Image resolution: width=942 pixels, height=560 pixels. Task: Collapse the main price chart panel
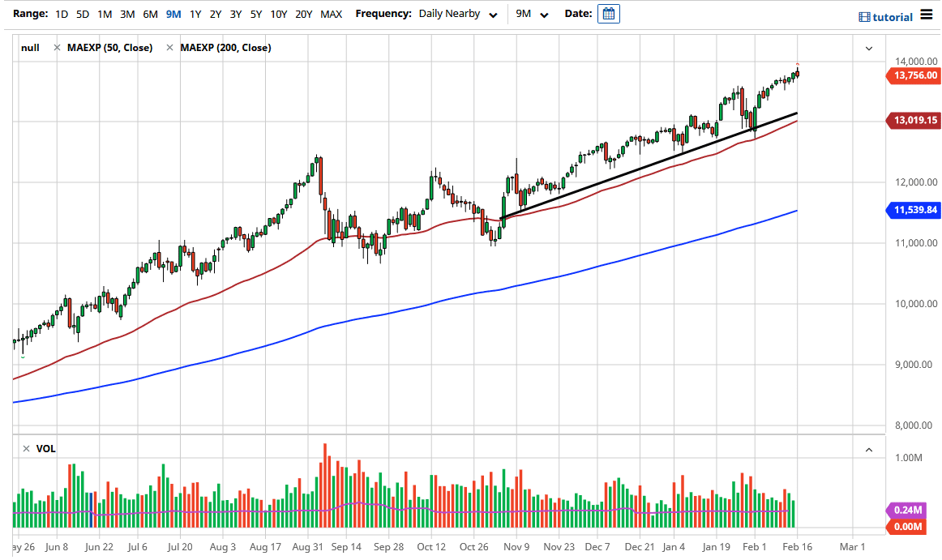pos(868,48)
